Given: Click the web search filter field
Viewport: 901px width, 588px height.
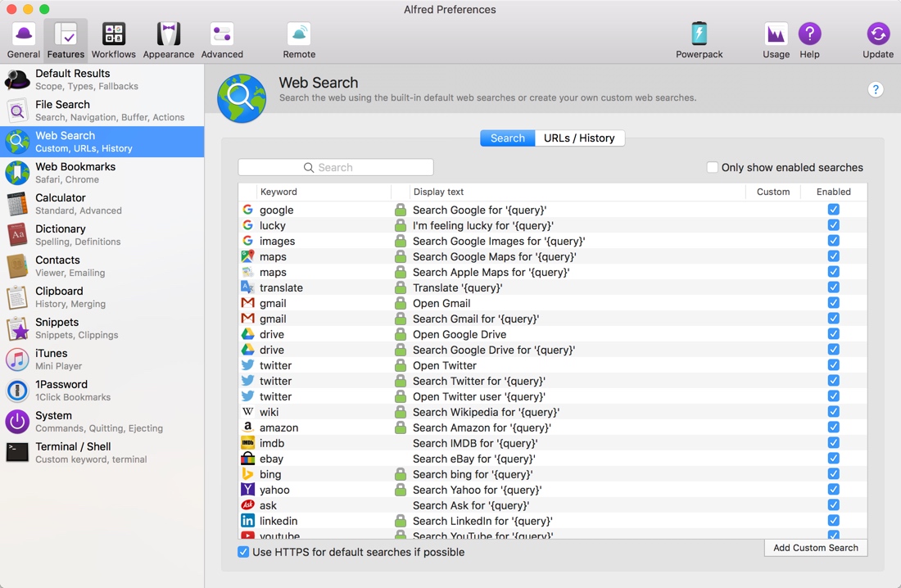Looking at the screenshot, I should pos(336,167).
